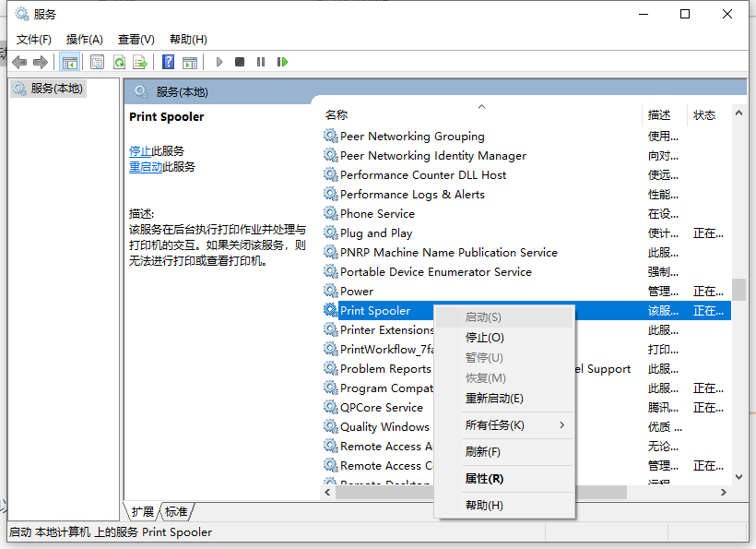The height and width of the screenshot is (549, 756).
Task: Sort by the 名称 column header
Action: coord(481,114)
